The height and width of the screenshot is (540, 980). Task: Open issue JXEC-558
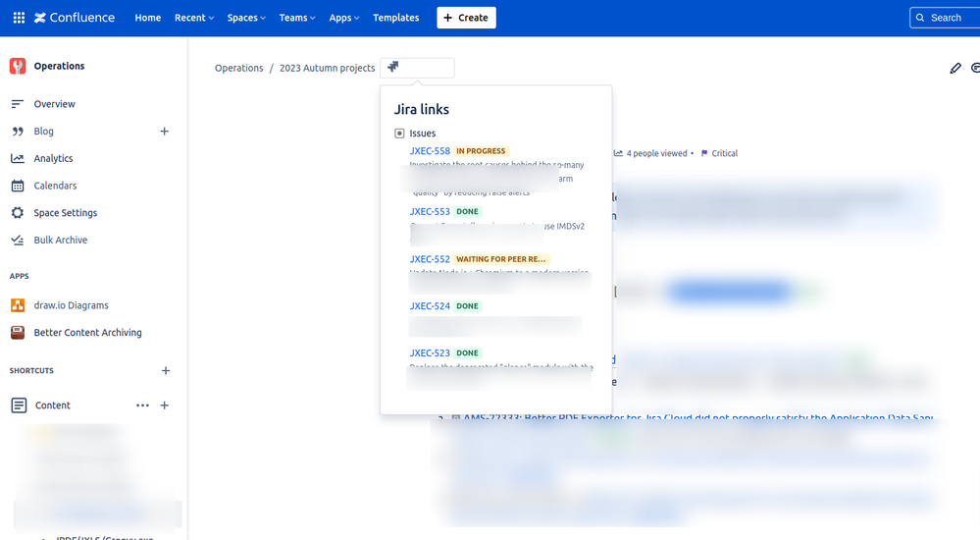coord(430,151)
